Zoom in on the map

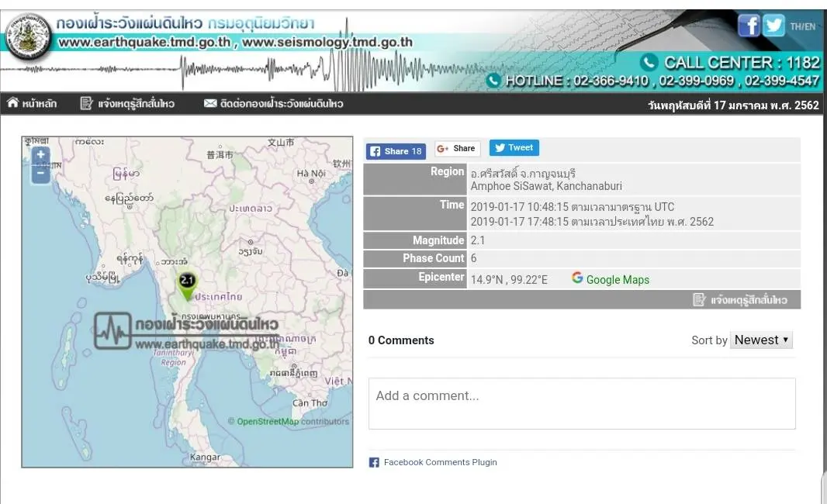pyautogui.click(x=40, y=155)
